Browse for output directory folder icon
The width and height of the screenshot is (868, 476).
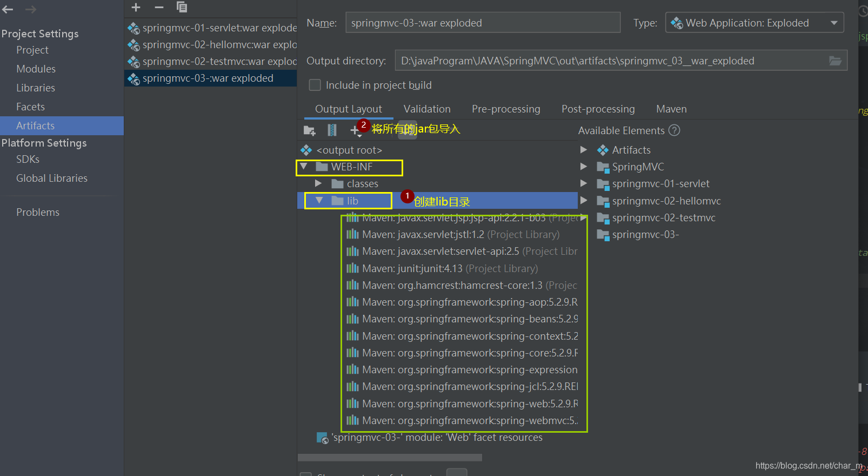click(x=836, y=61)
